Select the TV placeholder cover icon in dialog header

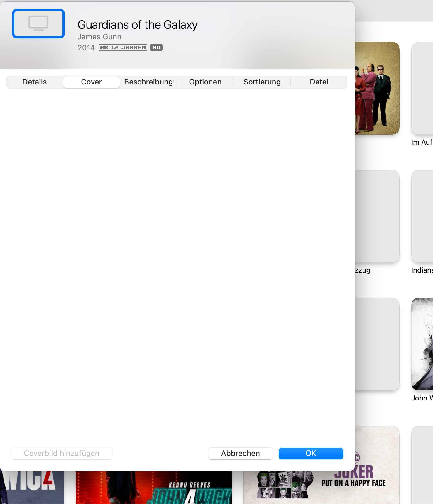coord(38,23)
